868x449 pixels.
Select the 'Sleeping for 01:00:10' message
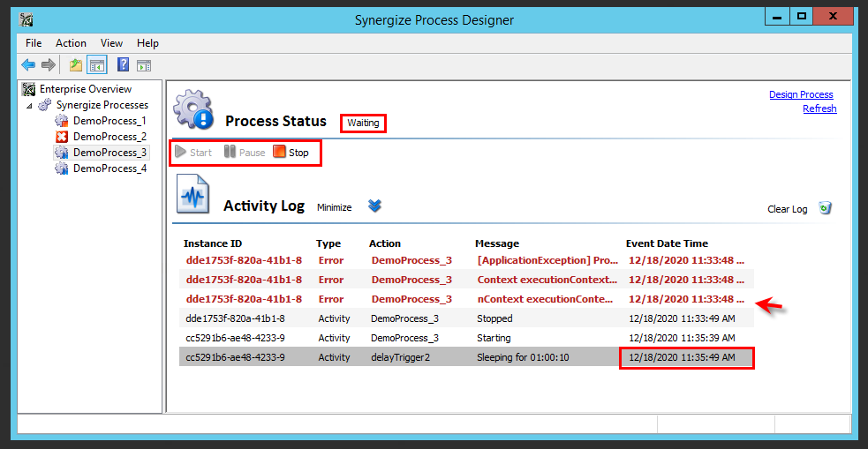523,358
